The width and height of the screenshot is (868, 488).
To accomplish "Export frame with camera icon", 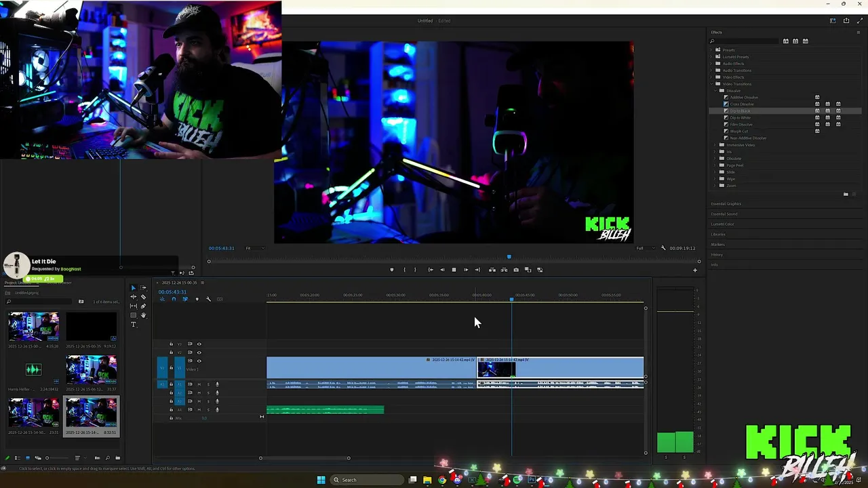I will pos(516,270).
